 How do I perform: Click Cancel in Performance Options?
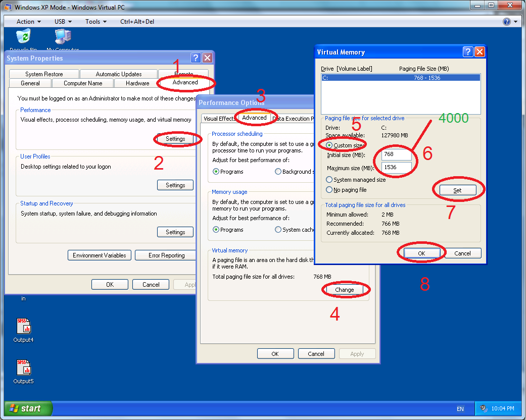coord(316,354)
